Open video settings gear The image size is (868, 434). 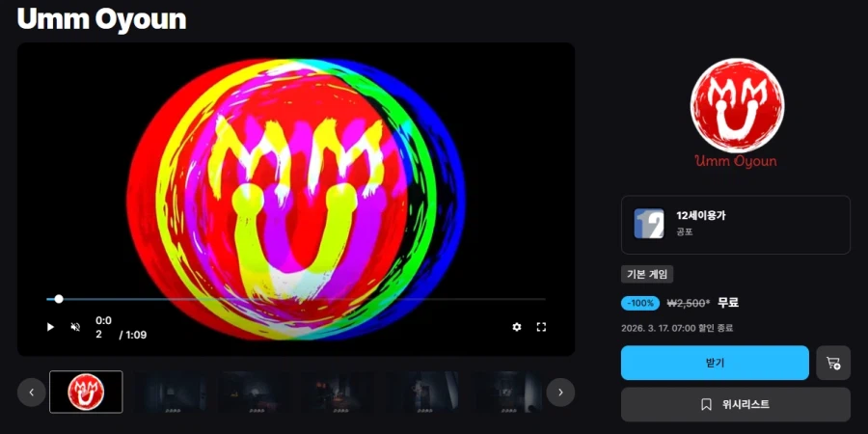tap(517, 327)
